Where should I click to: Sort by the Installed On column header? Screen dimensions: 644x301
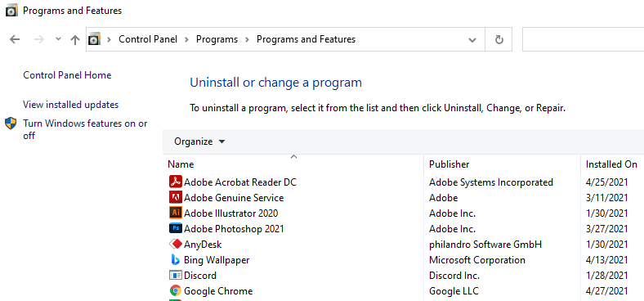612,164
